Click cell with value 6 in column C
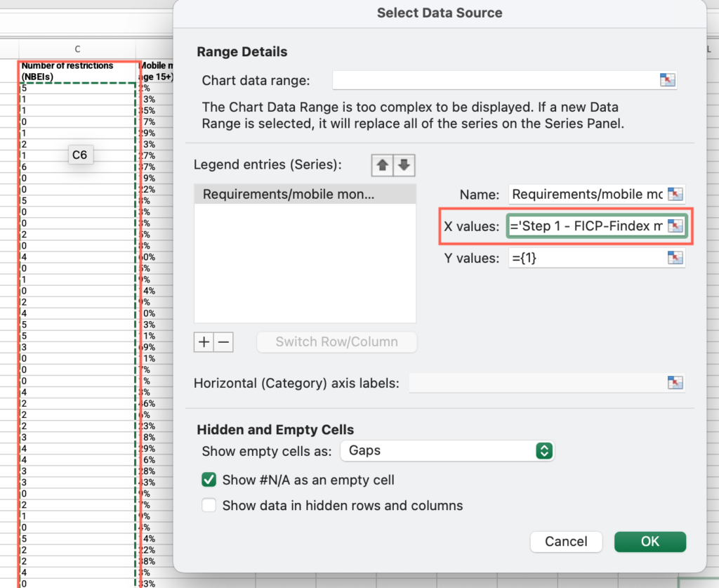 point(79,167)
